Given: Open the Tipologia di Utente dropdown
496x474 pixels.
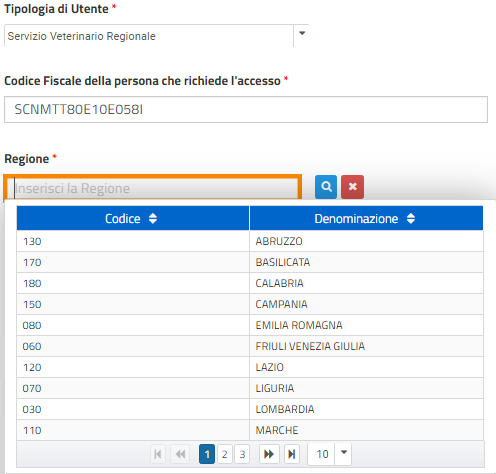Looking at the screenshot, I should click(x=302, y=35).
